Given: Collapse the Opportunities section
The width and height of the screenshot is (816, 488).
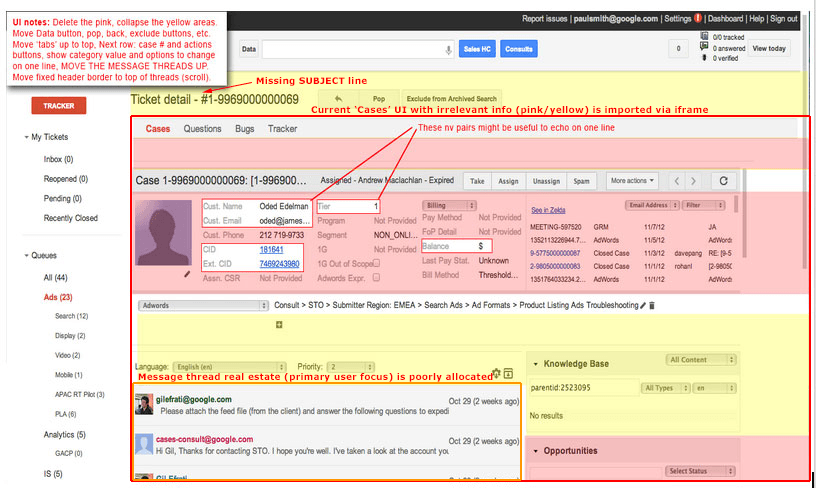Looking at the screenshot, I should click(536, 451).
